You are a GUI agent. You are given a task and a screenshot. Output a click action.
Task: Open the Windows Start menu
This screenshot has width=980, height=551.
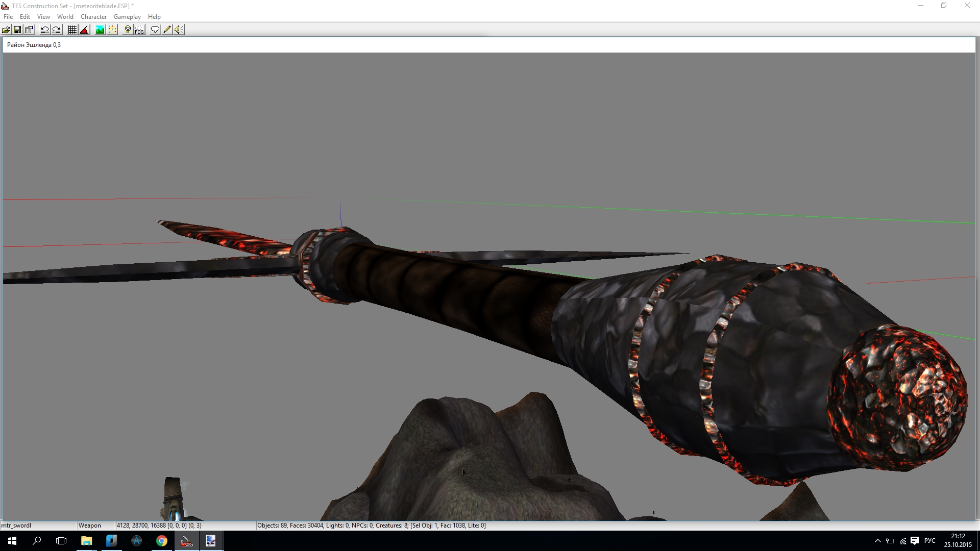(12, 541)
